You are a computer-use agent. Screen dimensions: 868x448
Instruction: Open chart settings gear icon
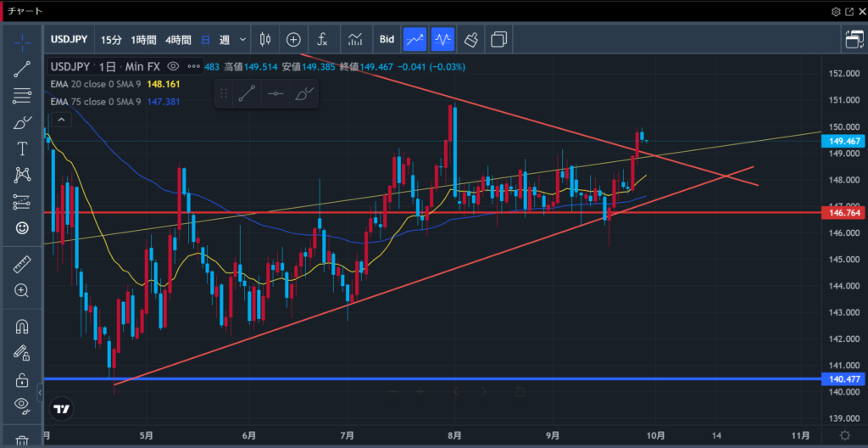tap(836, 11)
